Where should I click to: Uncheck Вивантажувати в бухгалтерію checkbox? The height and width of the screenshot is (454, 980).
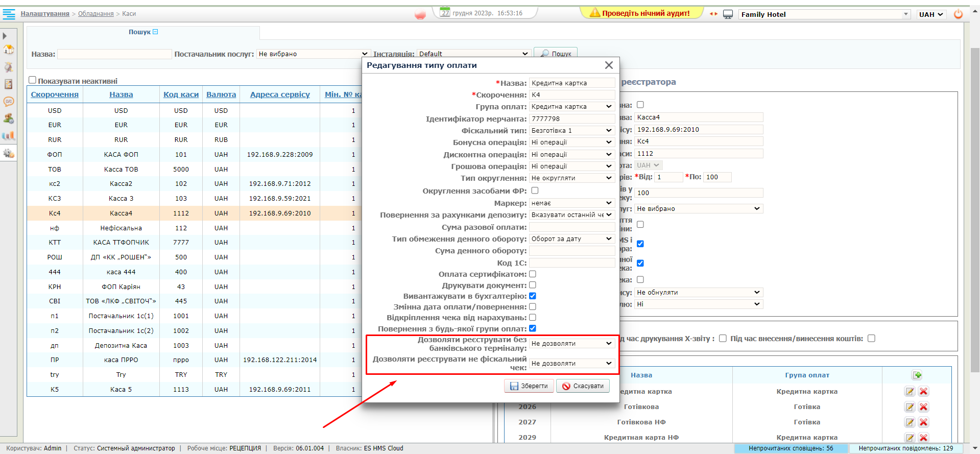pyautogui.click(x=533, y=296)
